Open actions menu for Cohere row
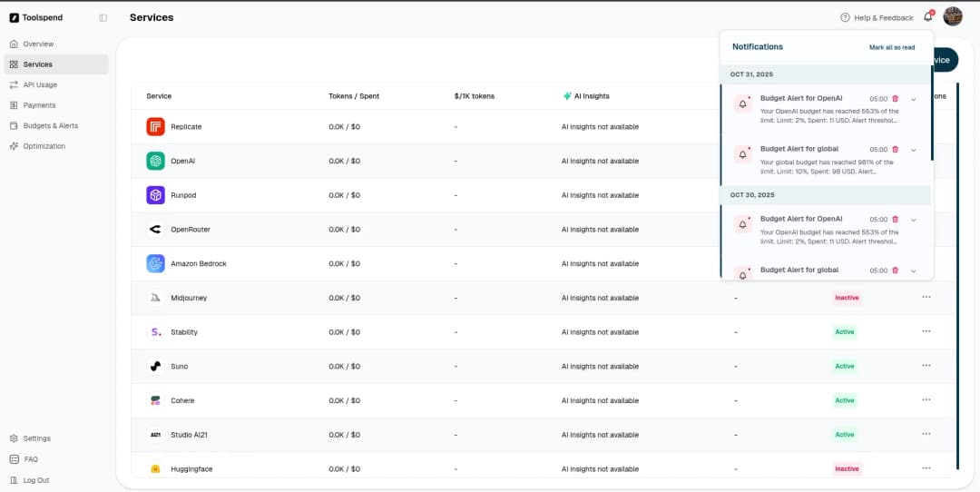980x492 pixels. [926, 399]
